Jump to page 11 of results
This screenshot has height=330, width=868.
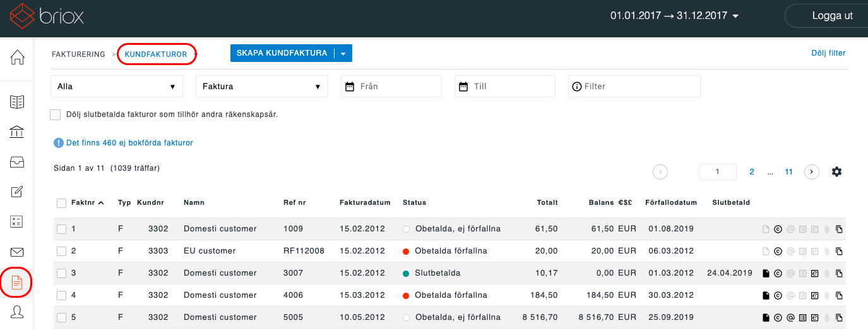coord(788,172)
